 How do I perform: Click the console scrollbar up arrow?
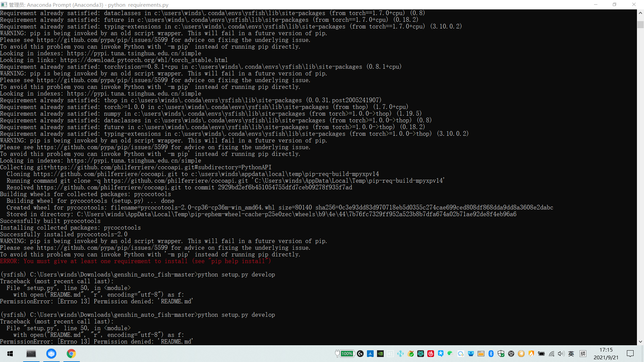point(640,13)
